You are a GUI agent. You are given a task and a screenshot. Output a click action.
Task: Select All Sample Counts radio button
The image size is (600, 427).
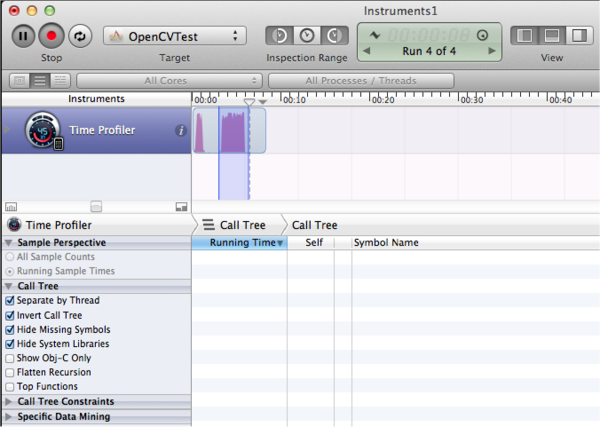click(x=10, y=257)
